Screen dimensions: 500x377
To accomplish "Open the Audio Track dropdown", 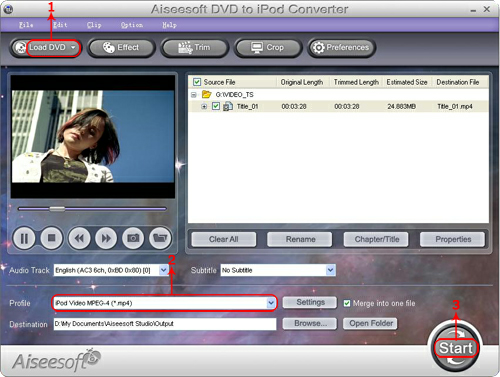I will pos(164,270).
